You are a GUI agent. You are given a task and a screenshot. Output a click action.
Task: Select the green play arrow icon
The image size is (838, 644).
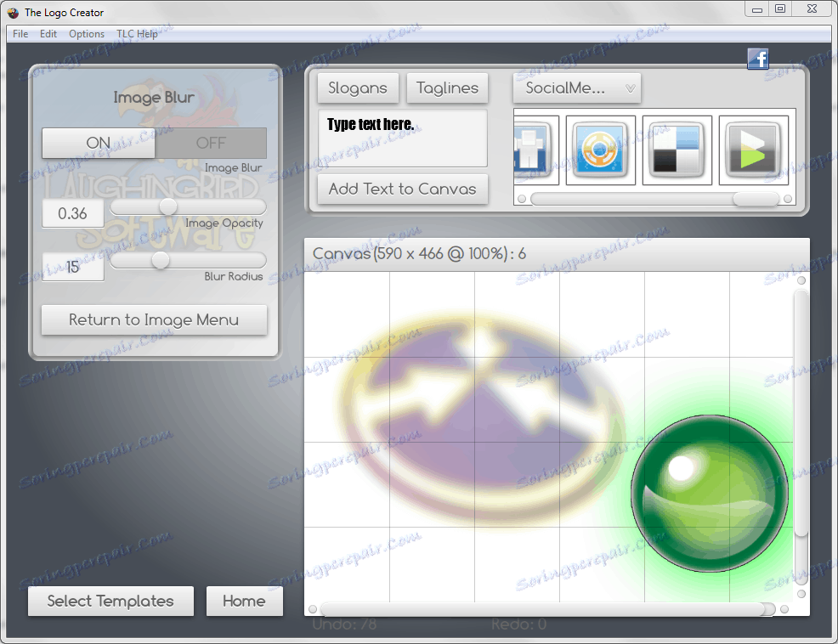pyautogui.click(x=753, y=150)
